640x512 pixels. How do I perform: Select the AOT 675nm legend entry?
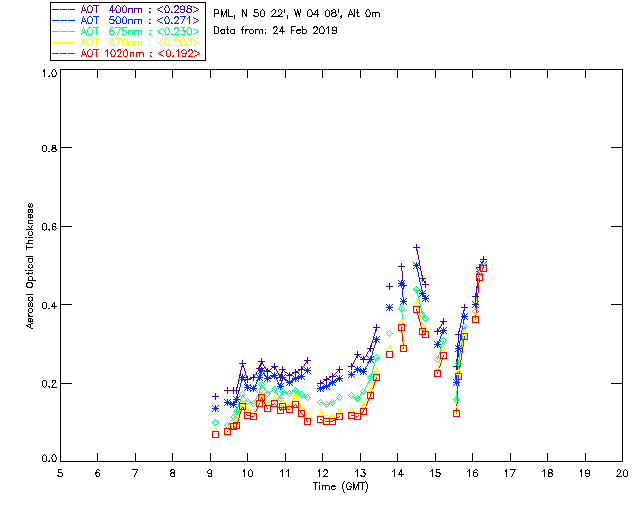click(126, 31)
